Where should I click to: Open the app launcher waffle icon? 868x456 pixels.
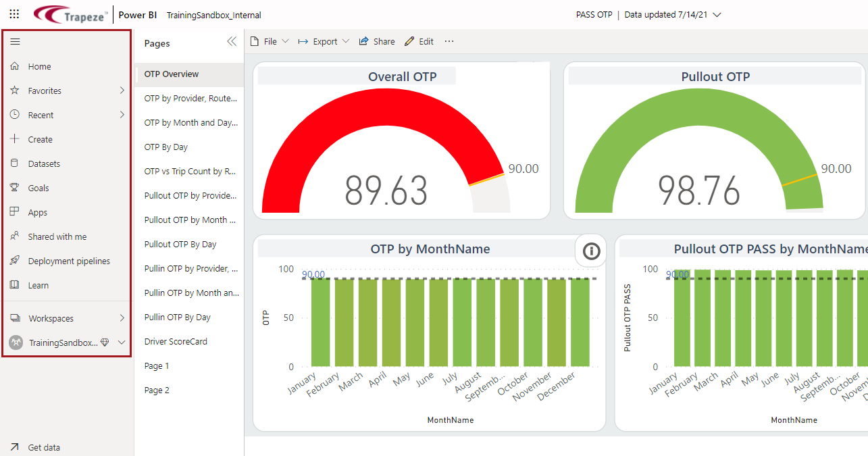[14, 13]
